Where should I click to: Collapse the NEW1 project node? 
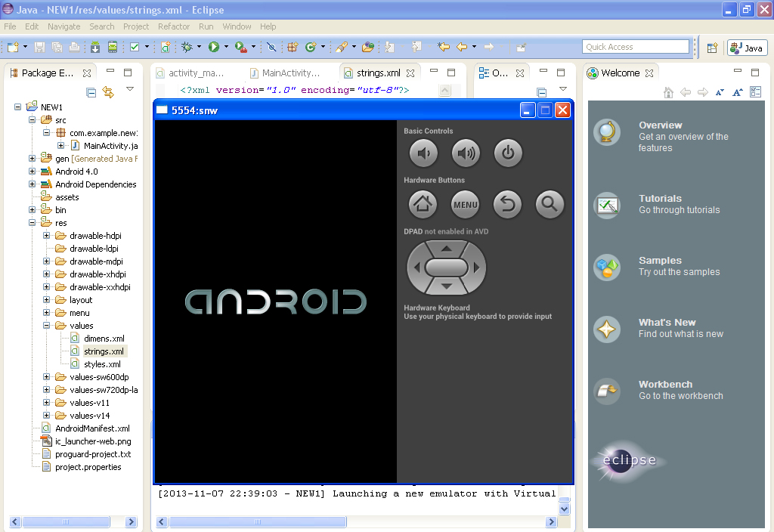point(18,107)
